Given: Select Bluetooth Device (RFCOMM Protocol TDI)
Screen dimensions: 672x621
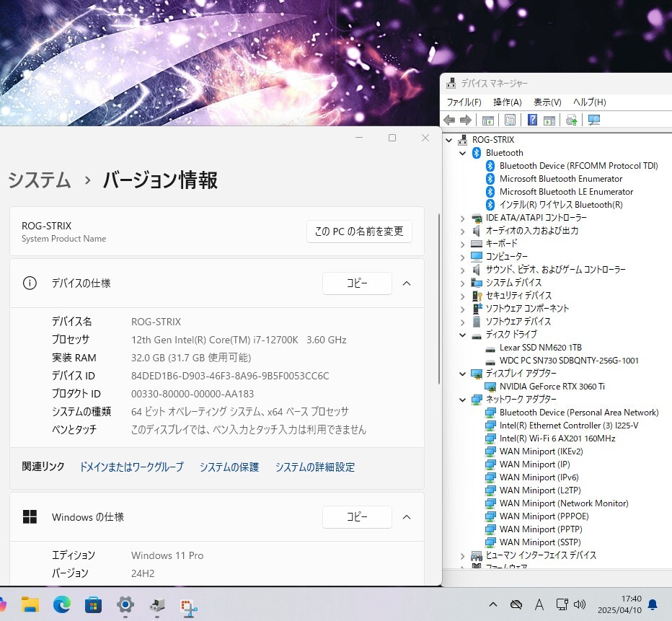Looking at the screenshot, I should click(x=578, y=166).
